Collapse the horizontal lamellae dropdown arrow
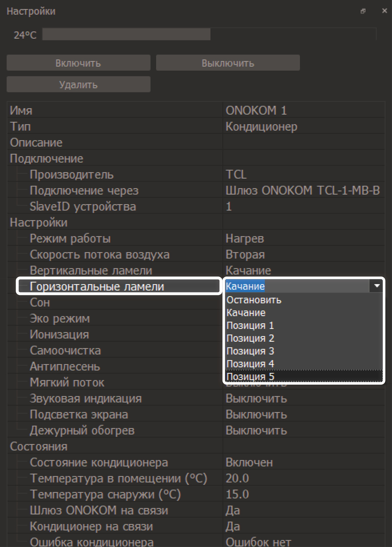 pyautogui.click(x=377, y=286)
